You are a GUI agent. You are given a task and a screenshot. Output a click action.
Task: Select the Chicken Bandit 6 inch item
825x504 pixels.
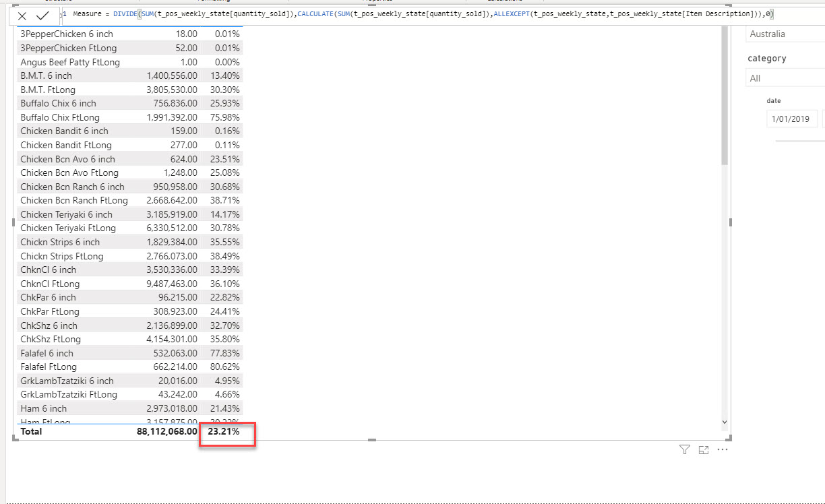(64, 131)
